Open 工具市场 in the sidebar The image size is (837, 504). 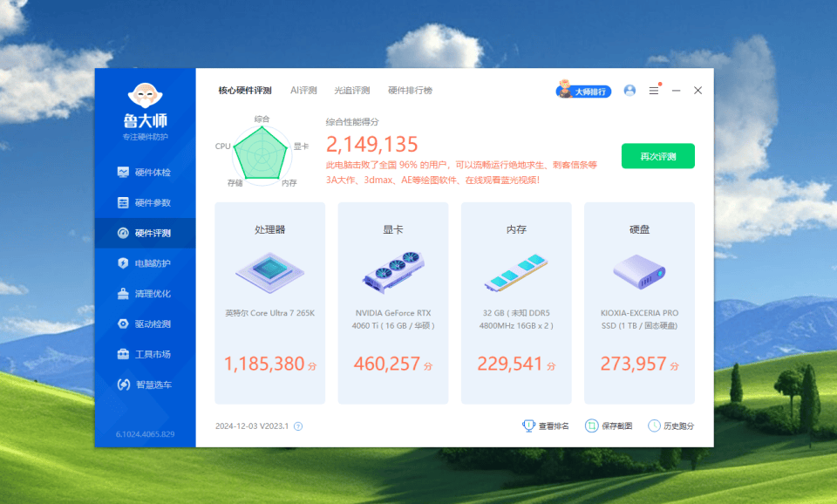pos(145,355)
